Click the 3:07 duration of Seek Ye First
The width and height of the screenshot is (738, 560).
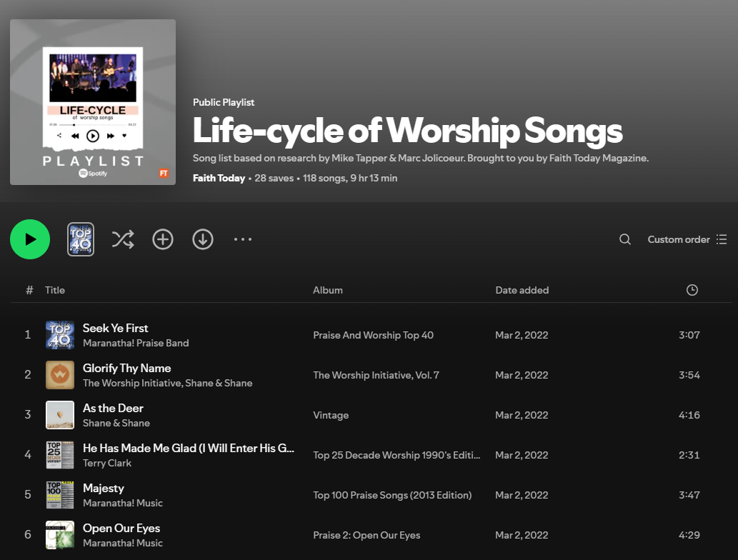pyautogui.click(x=689, y=335)
